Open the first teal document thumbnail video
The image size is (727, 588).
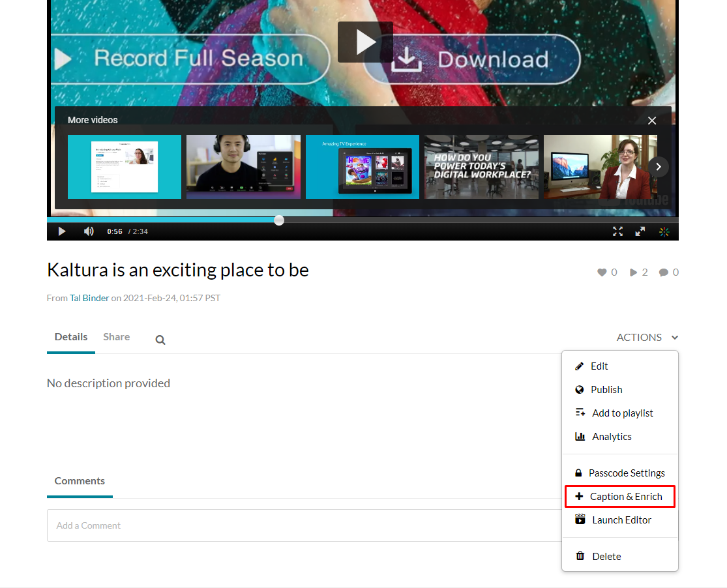125,167
